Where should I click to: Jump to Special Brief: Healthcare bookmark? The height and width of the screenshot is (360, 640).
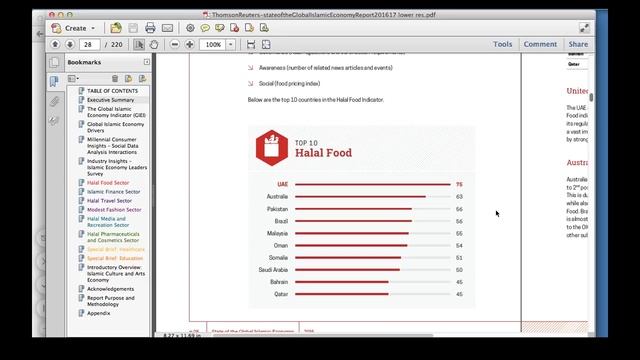click(x=116, y=249)
